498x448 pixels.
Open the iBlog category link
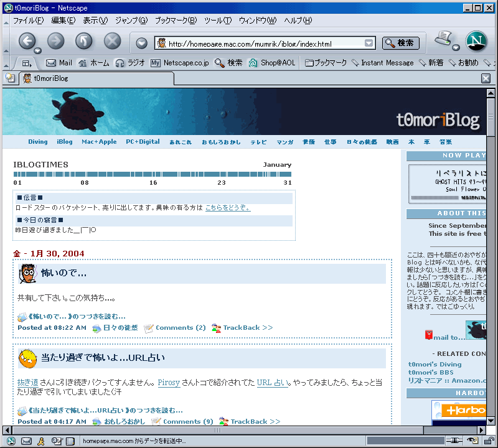pyautogui.click(x=65, y=142)
